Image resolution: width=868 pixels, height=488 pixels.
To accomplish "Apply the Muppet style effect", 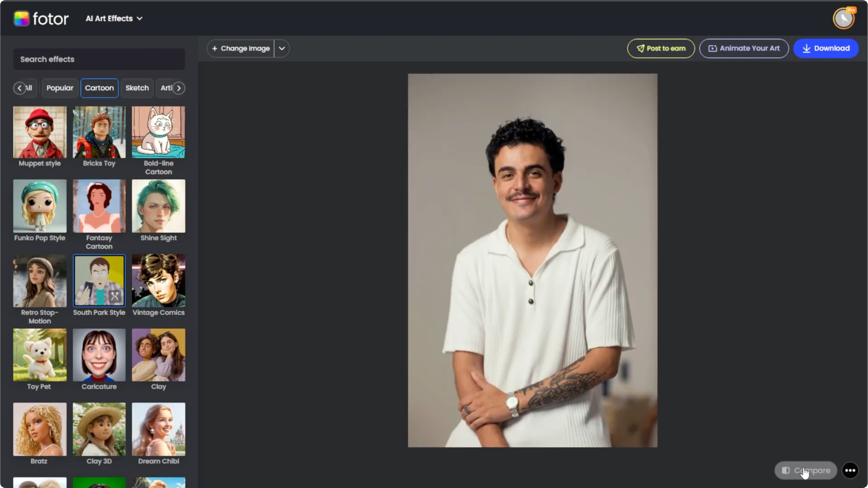I will (x=40, y=132).
